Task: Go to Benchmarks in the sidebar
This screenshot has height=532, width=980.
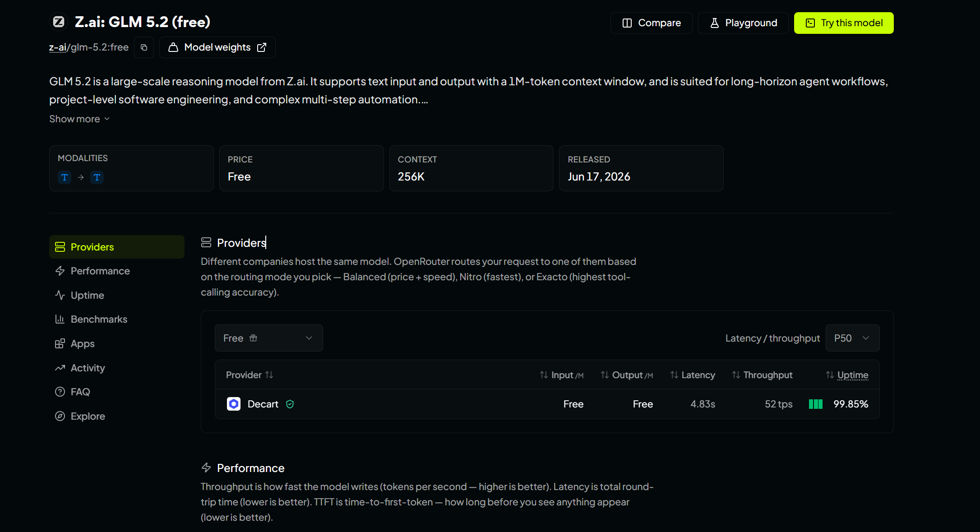Action: coord(117,319)
